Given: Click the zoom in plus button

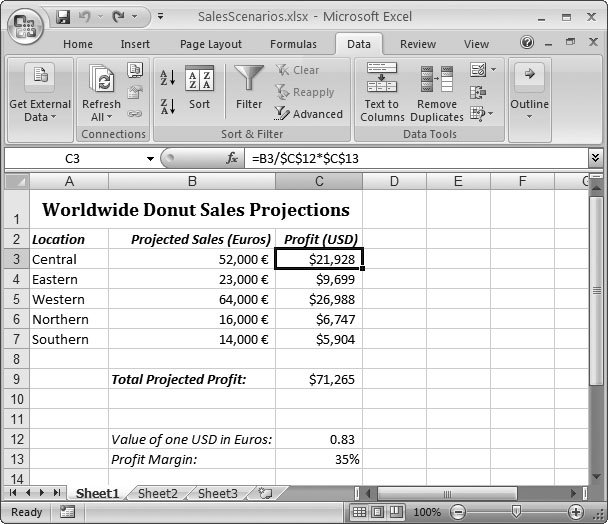Looking at the screenshot, I should [576, 512].
